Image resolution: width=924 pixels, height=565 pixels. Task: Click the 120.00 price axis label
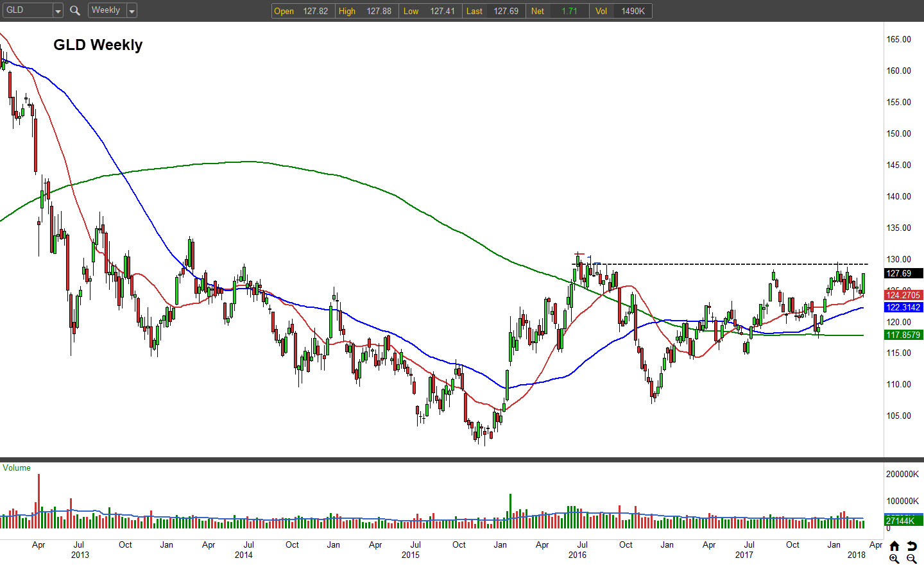pyautogui.click(x=899, y=322)
